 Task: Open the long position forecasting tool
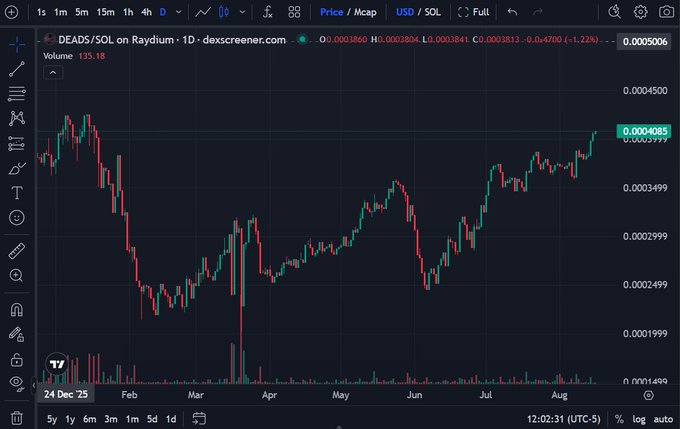coord(17,144)
